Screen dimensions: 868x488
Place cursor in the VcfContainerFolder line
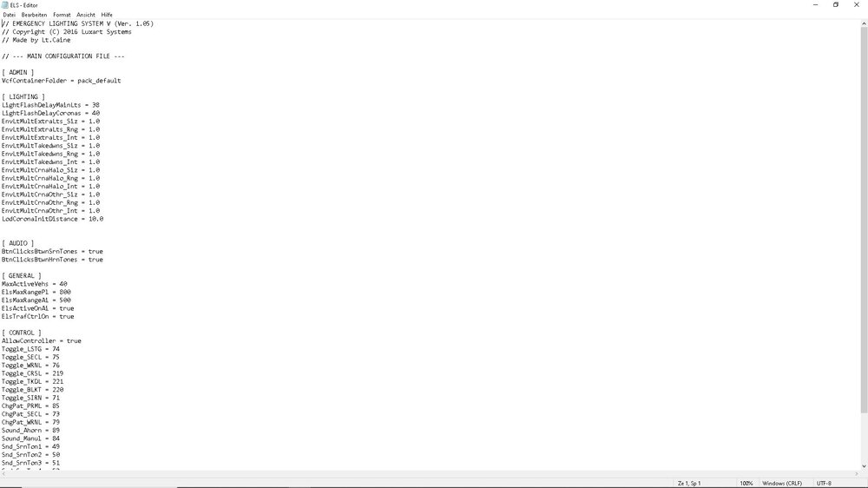[x=61, y=80]
